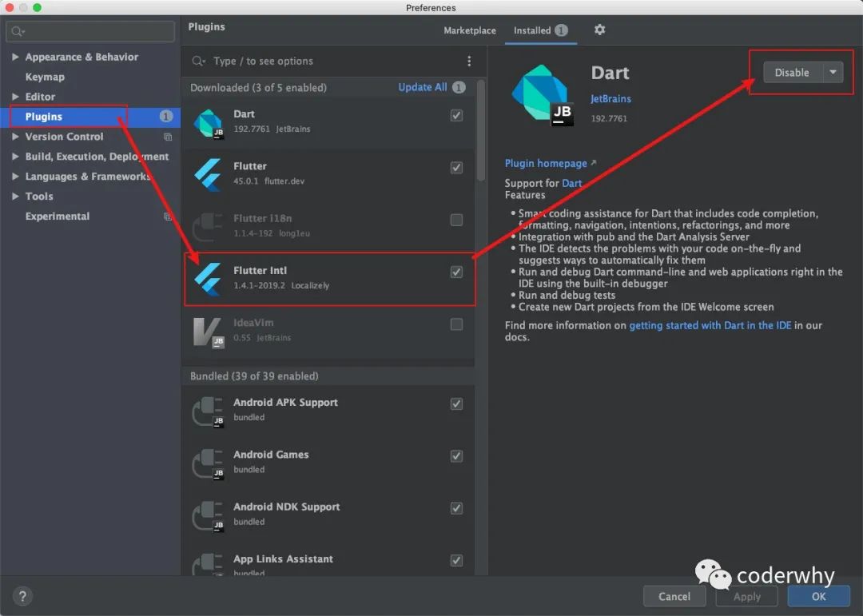Click the Version Control project-level icon

point(168,137)
